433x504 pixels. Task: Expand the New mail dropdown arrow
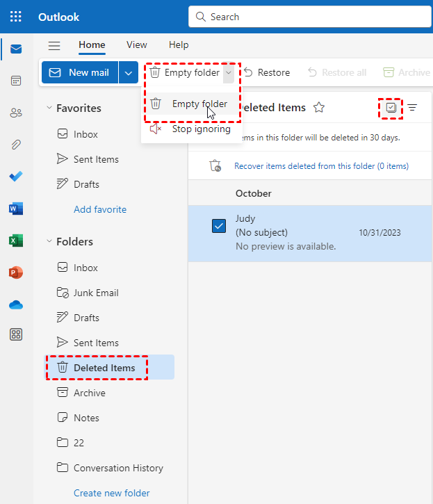[x=129, y=72]
